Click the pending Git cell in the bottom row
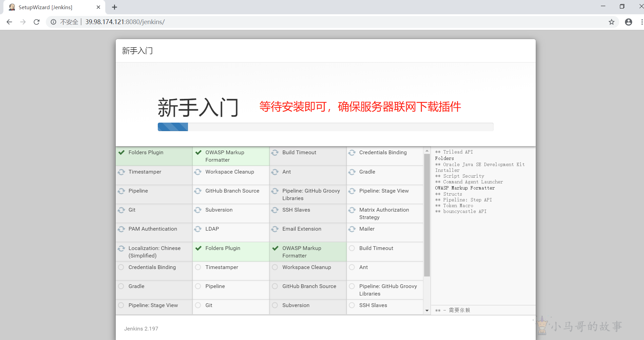Viewport: 644px width, 340px height. 231,307
